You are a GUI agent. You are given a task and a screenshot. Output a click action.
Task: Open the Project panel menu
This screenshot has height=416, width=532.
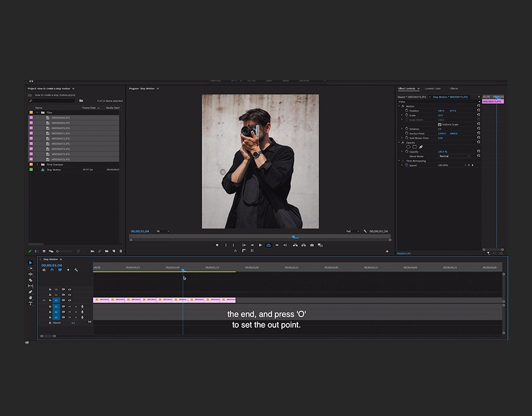(x=73, y=89)
